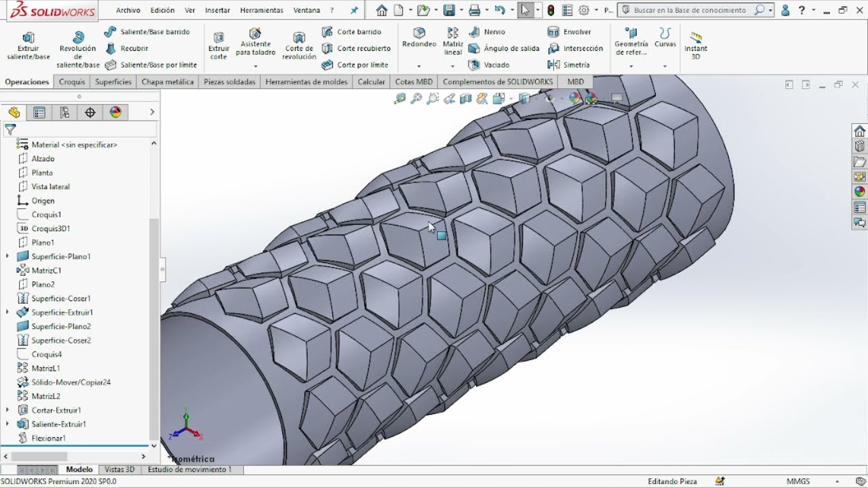Switch to Piezas soldadas tab
Viewport: 868px width, 488px height.
coord(230,82)
